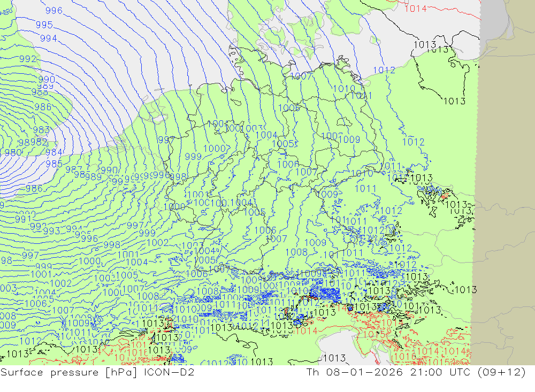Click the '984' isobar label

click(54, 152)
